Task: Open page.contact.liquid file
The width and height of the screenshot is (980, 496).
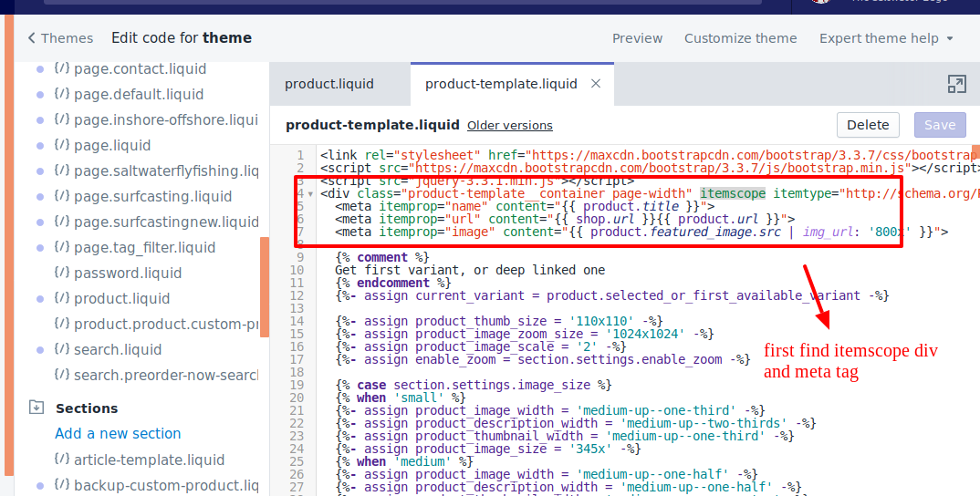Action: click(140, 68)
